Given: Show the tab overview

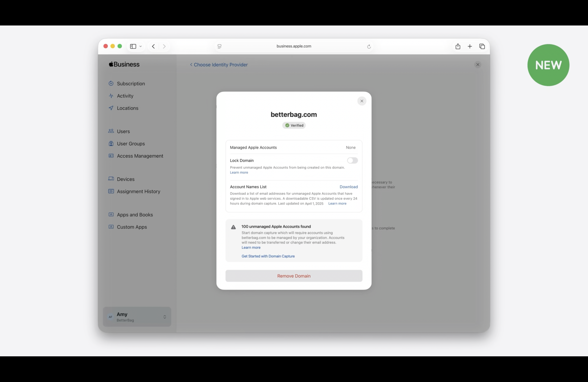Looking at the screenshot, I should coord(482,46).
